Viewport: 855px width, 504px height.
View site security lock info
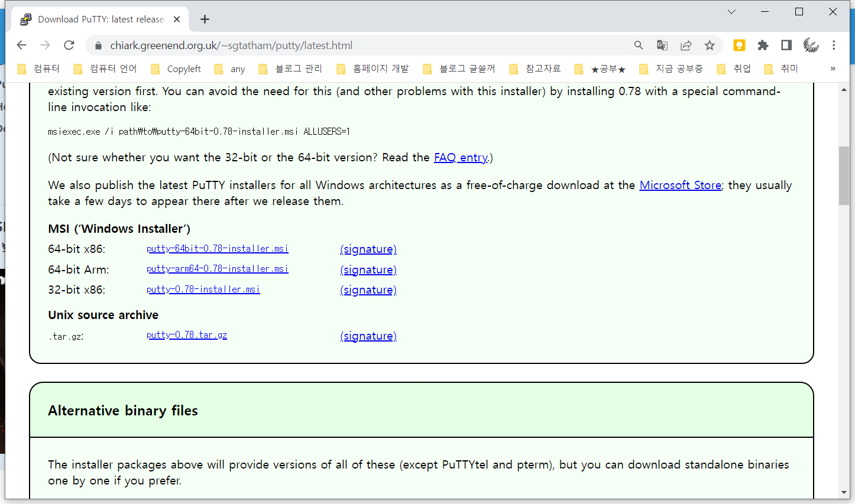point(98,45)
